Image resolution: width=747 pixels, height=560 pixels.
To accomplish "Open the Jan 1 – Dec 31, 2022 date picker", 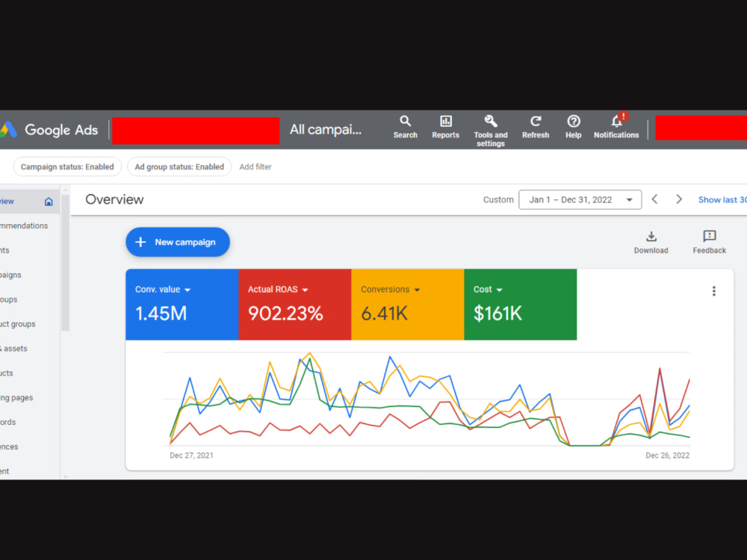I will (580, 199).
